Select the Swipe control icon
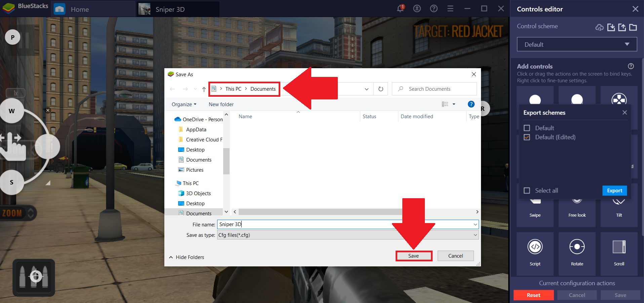The height and width of the screenshot is (303, 644). 535,202
